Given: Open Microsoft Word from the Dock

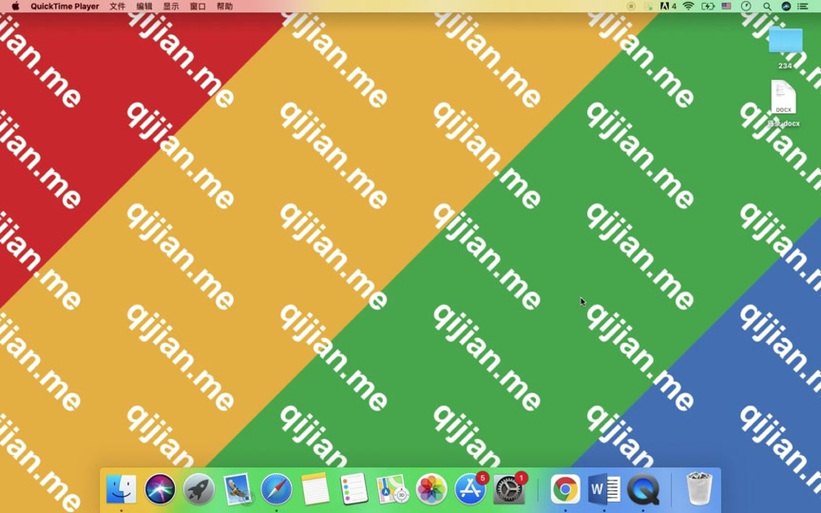Looking at the screenshot, I should pyautogui.click(x=604, y=489).
